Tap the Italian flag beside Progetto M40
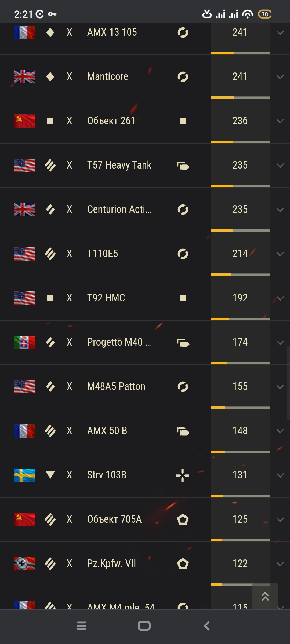The width and height of the screenshot is (290, 644). click(24, 342)
